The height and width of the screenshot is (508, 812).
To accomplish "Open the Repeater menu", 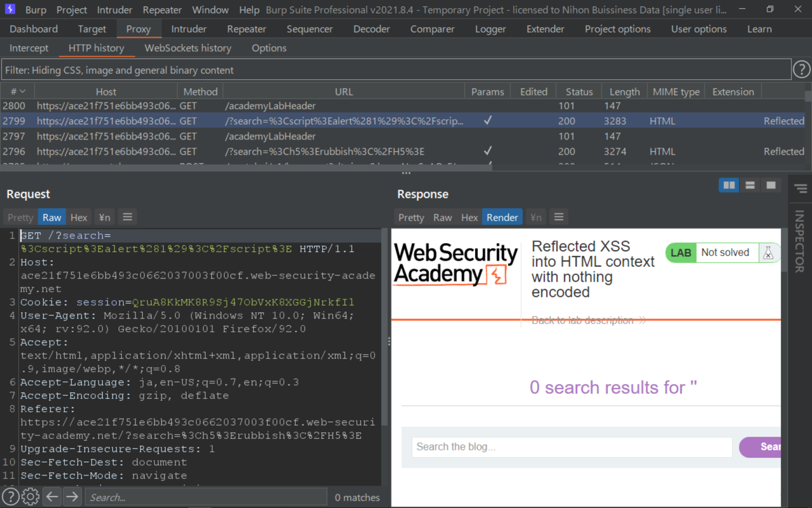I will 162,9.
